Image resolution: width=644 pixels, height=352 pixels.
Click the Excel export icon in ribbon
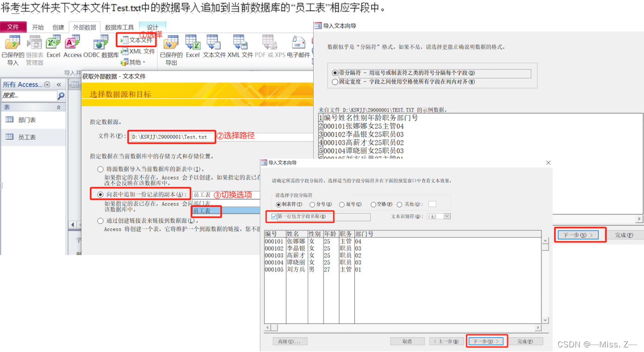(192, 47)
